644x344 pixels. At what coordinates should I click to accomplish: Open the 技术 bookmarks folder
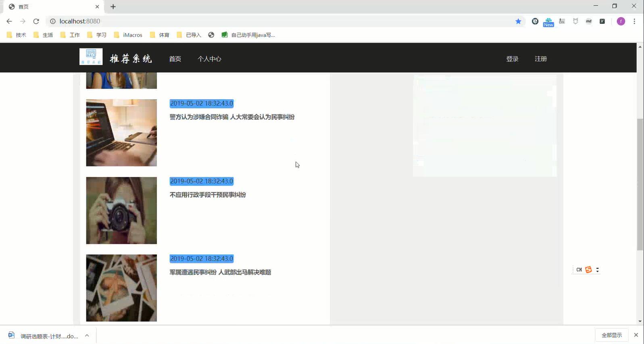pyautogui.click(x=17, y=35)
